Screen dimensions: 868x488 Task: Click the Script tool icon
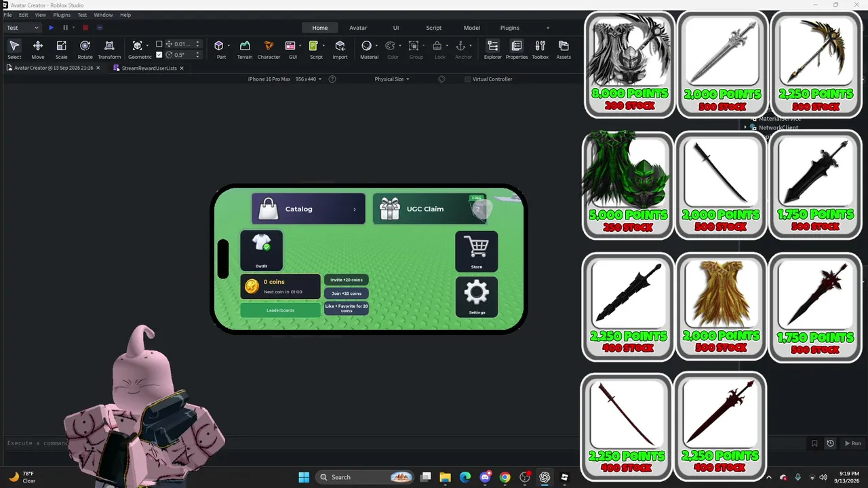click(313, 45)
